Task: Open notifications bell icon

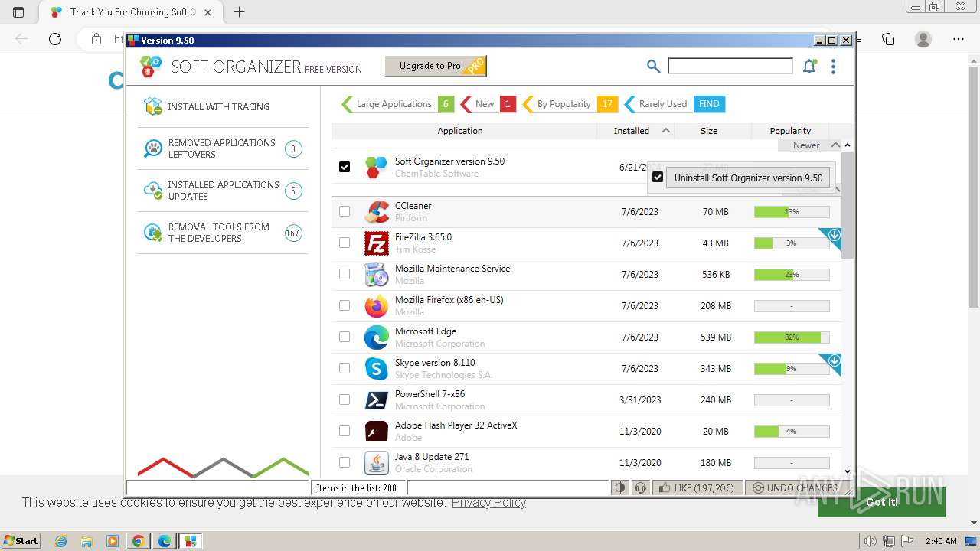Action: tap(809, 67)
